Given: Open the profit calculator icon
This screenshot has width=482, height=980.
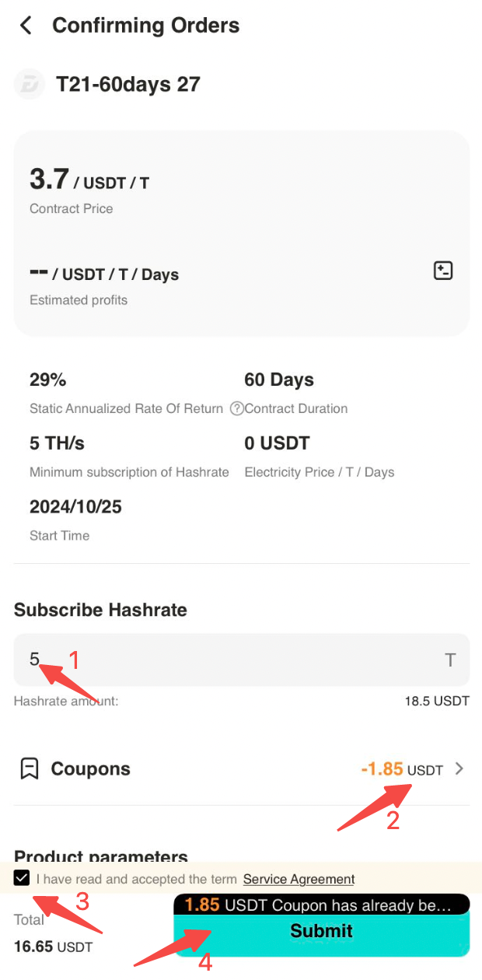Looking at the screenshot, I should [443, 271].
